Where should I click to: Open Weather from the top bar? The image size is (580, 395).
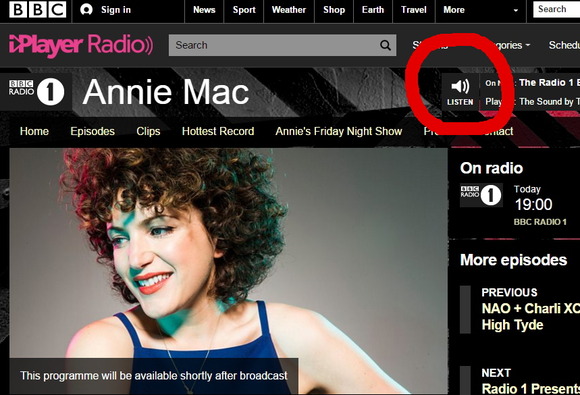tap(289, 10)
